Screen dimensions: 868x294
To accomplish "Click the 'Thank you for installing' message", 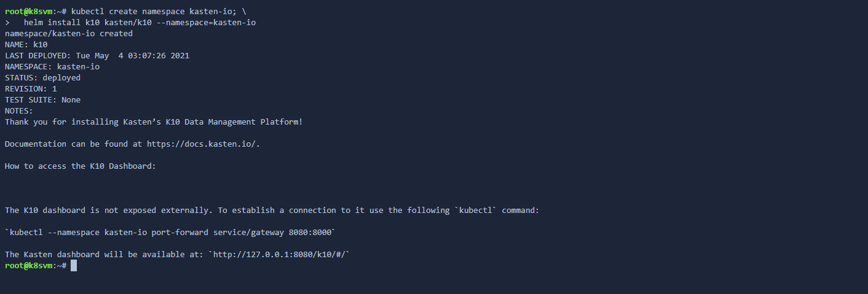I will [x=154, y=122].
